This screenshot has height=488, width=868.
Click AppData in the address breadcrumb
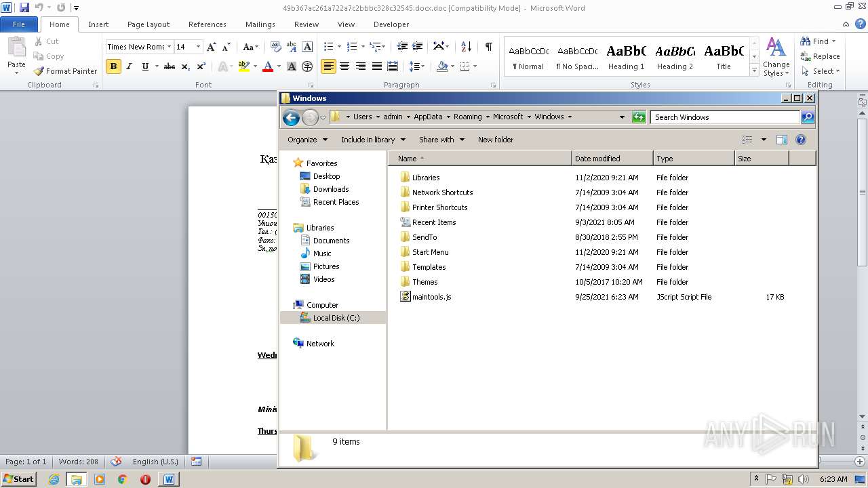click(428, 117)
